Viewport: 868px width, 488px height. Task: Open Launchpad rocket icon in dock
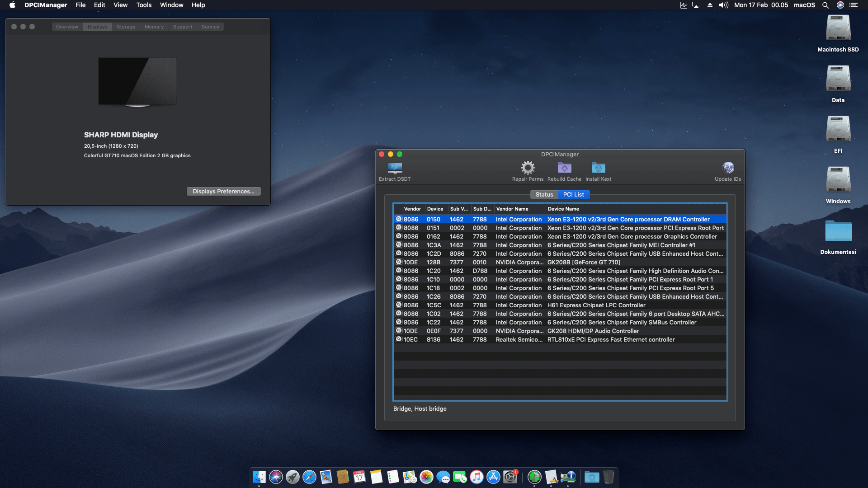[x=292, y=477]
